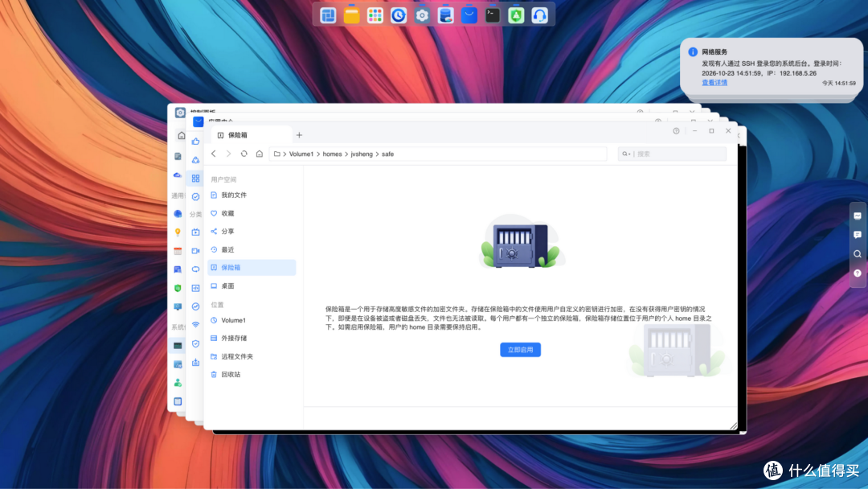868x489 pixels.
Task: Select Volume1 in the path breadcrumb
Action: tap(301, 154)
